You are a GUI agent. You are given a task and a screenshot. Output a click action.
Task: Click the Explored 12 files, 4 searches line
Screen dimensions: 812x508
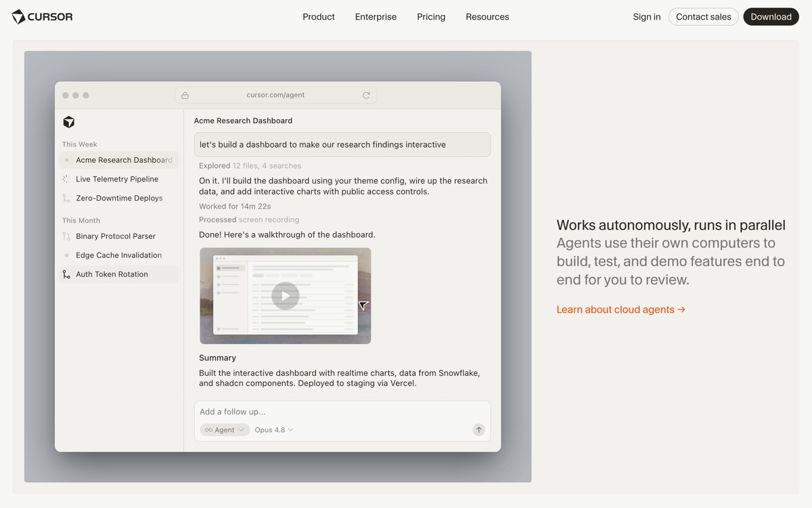(x=250, y=165)
